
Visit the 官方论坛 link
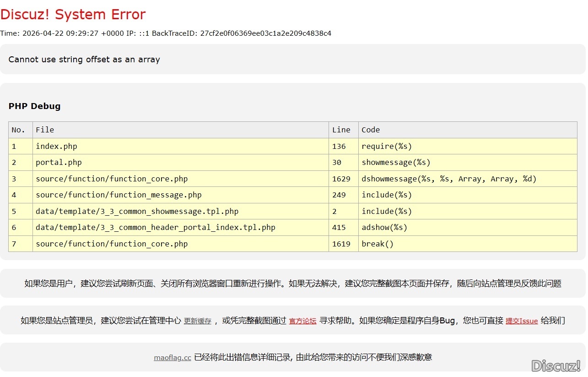point(302,321)
